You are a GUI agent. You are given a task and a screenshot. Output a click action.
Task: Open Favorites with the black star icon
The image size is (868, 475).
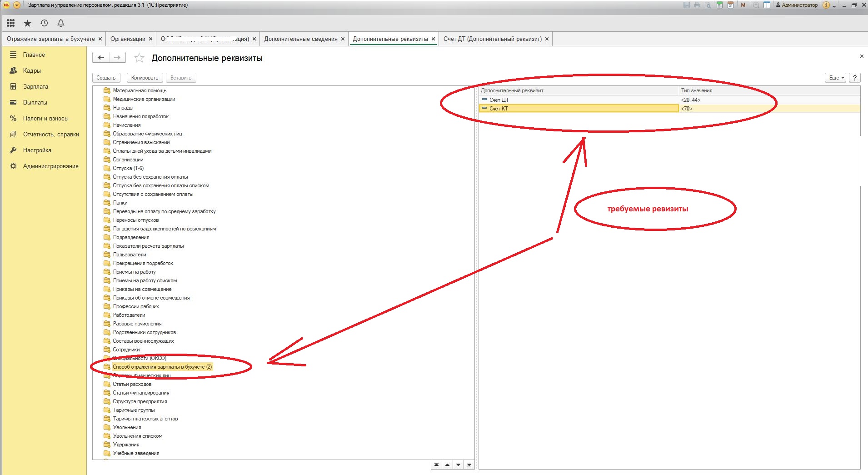(27, 23)
